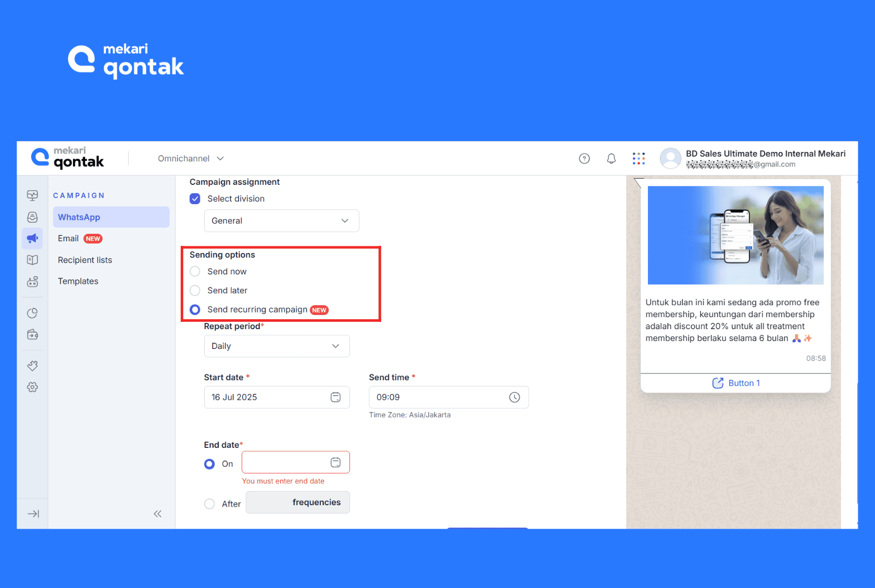
Task: Choose the Send later radio option
Action: click(195, 290)
